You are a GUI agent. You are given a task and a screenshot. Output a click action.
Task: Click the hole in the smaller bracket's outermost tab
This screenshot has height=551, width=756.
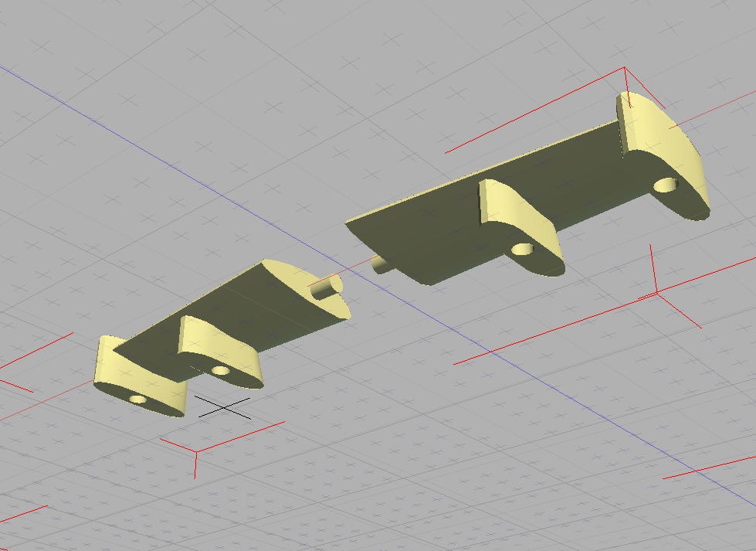click(138, 400)
